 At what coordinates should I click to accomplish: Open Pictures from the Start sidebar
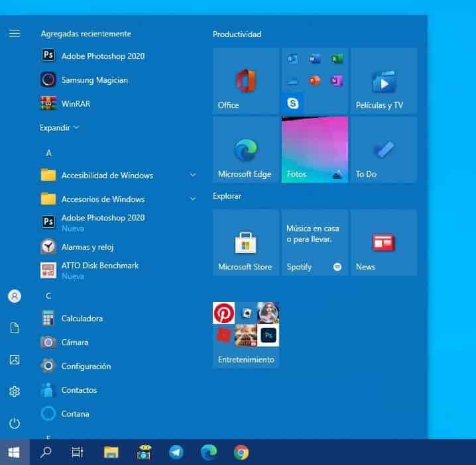(15, 360)
